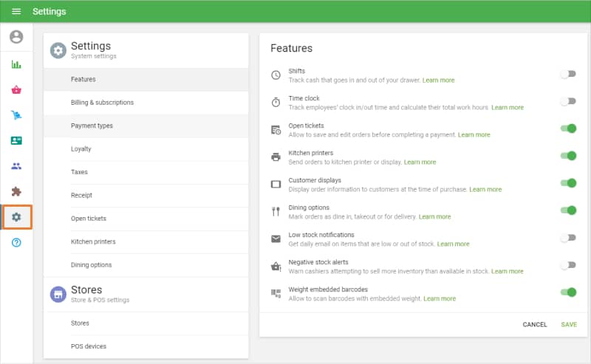Open the hamburger navigation menu

click(x=16, y=11)
